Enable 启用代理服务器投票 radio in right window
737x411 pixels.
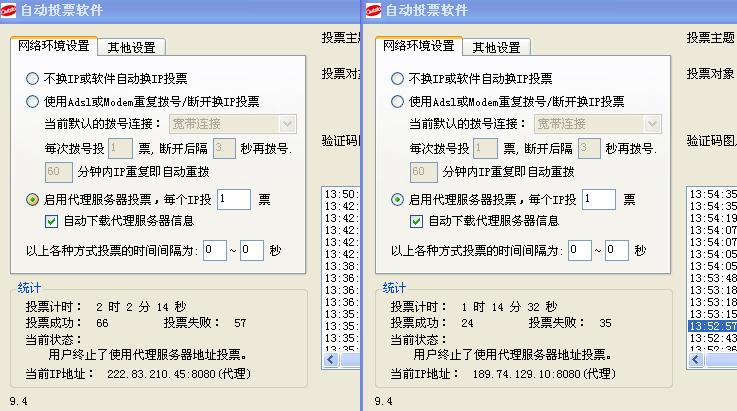397,199
